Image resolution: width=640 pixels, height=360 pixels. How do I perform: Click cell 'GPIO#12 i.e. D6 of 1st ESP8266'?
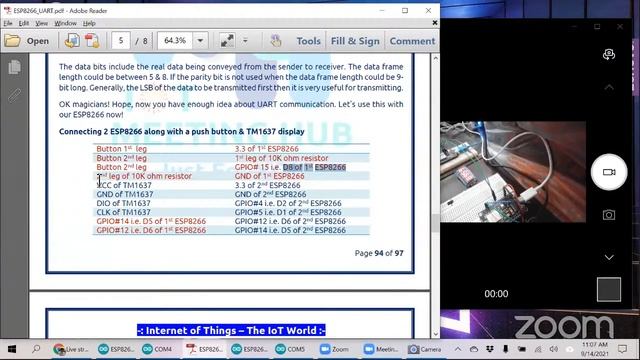[151, 230]
